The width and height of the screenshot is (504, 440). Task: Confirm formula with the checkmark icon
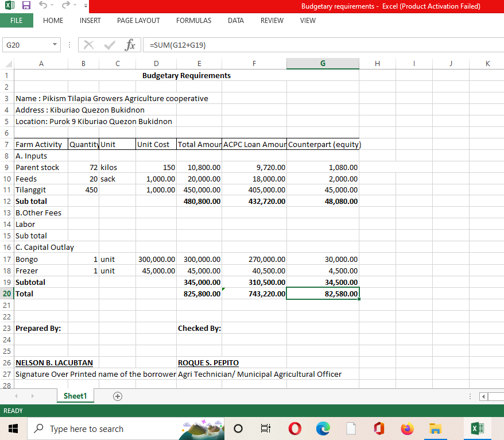pos(109,45)
